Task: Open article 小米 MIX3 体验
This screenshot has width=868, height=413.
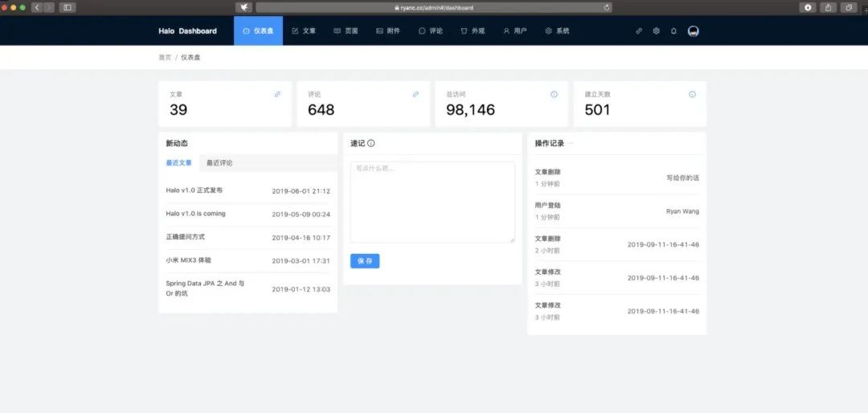Action: pyautogui.click(x=188, y=260)
